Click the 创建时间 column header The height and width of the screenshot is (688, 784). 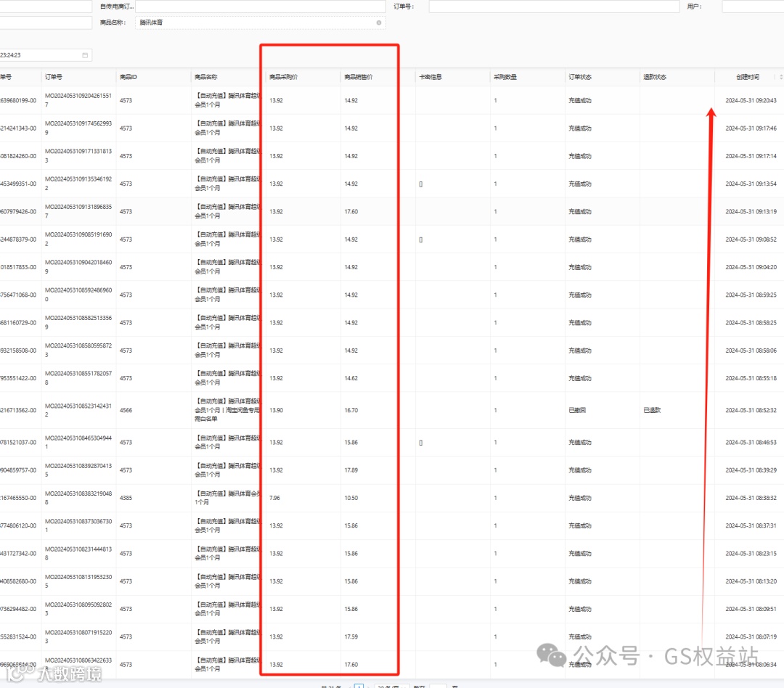click(x=748, y=77)
